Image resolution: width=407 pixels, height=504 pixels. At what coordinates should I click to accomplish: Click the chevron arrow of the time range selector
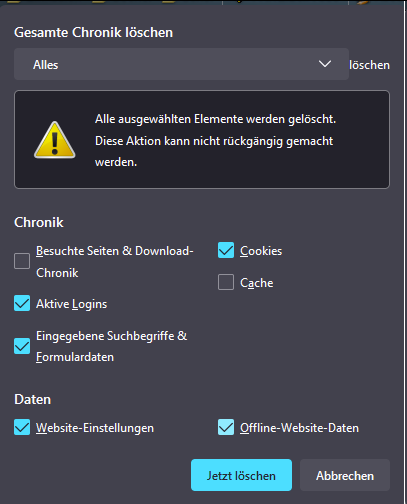(x=325, y=64)
